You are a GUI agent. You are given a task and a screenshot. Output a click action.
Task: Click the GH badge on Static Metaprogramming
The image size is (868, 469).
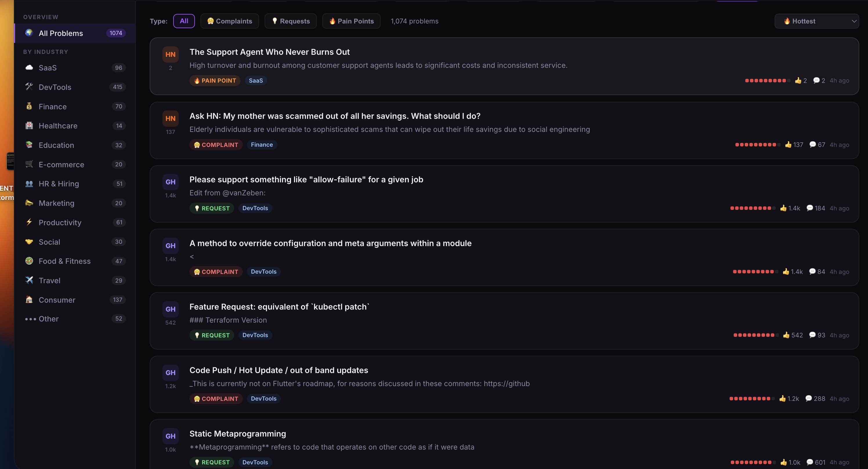tap(171, 436)
